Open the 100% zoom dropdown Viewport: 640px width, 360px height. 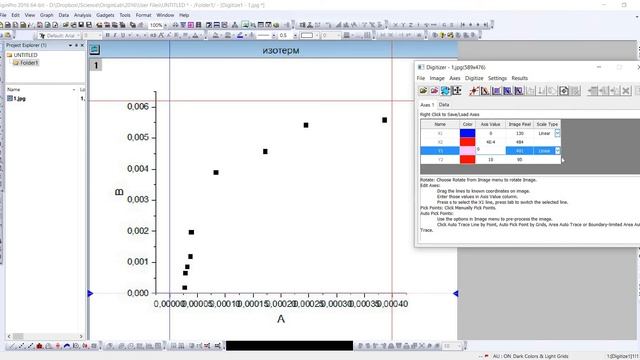165,25
